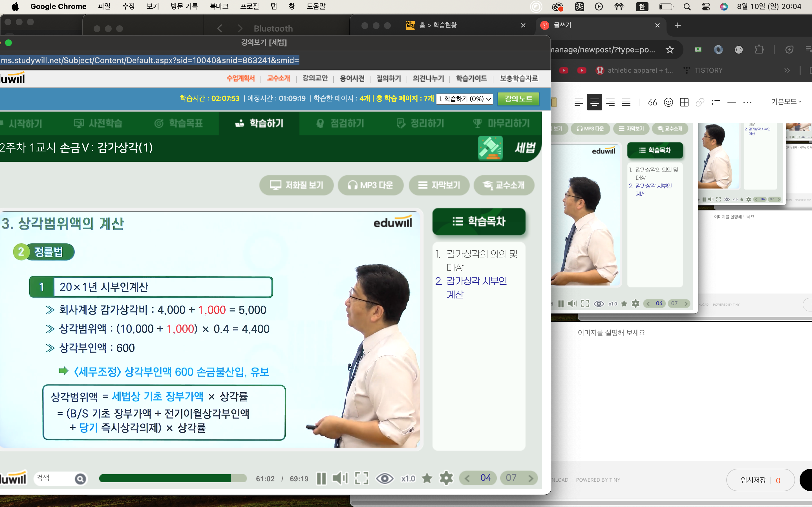Enter fullscreen mode in video player

pyautogui.click(x=361, y=479)
